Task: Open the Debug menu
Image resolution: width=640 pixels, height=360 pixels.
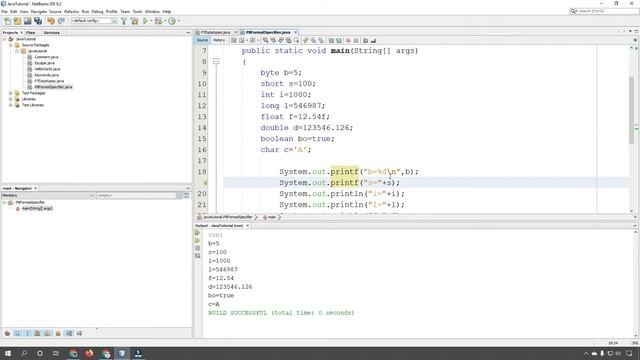Action: click(97, 11)
